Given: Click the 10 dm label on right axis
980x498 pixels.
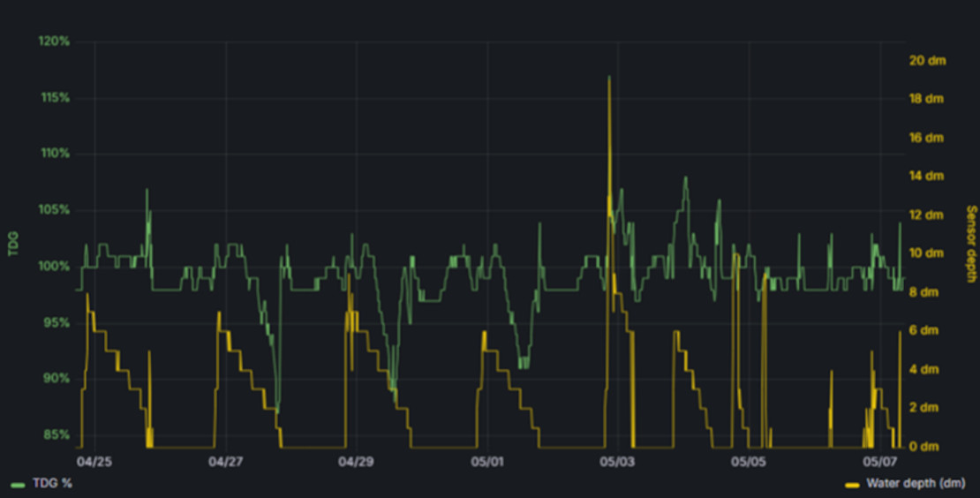Looking at the screenshot, I should click(x=928, y=253).
